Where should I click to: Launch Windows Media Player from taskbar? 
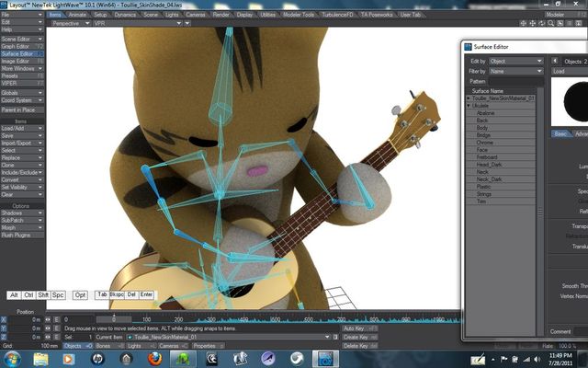[x=69, y=359]
